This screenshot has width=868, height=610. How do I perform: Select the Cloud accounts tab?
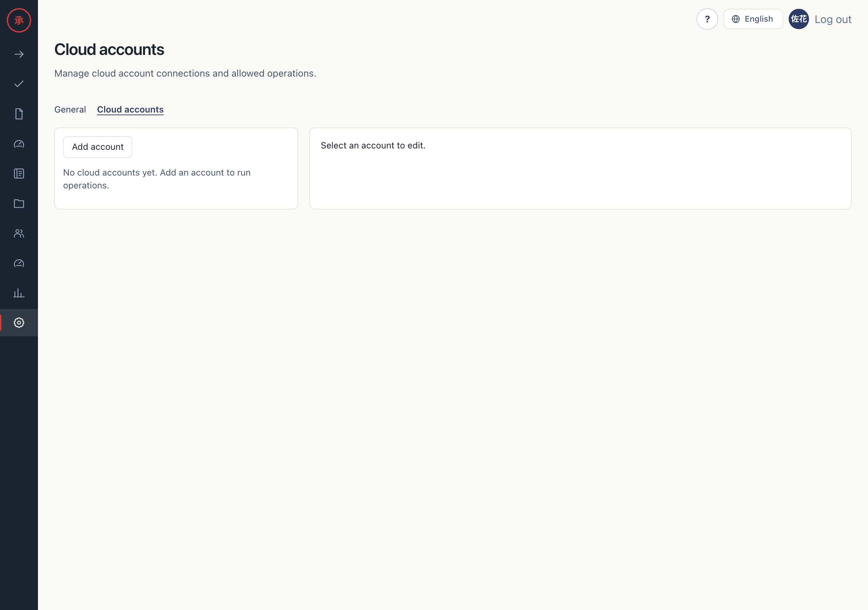pyautogui.click(x=130, y=109)
